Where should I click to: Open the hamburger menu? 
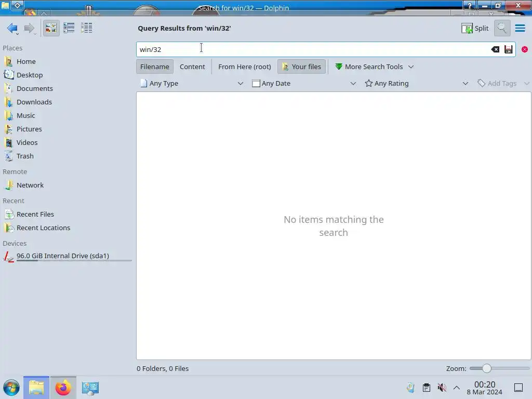coord(520,28)
